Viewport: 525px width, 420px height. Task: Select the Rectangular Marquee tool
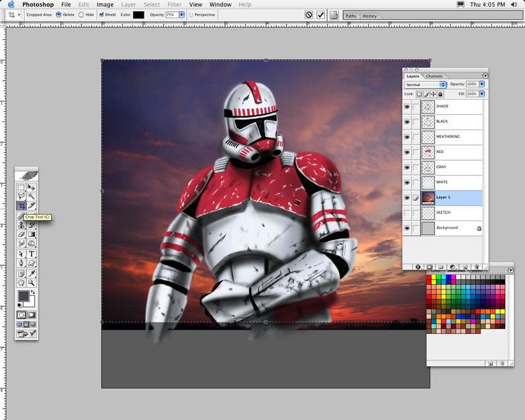click(21, 188)
